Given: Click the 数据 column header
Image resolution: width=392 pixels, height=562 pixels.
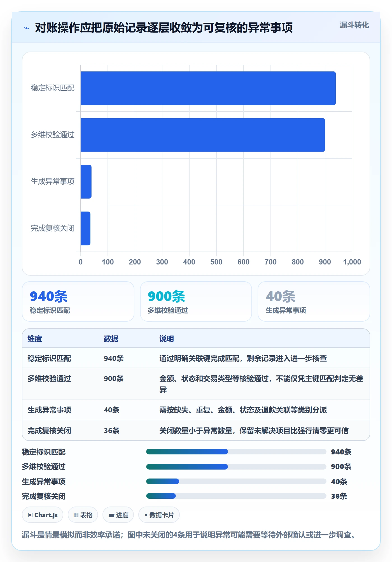Looking at the screenshot, I should [x=111, y=339].
